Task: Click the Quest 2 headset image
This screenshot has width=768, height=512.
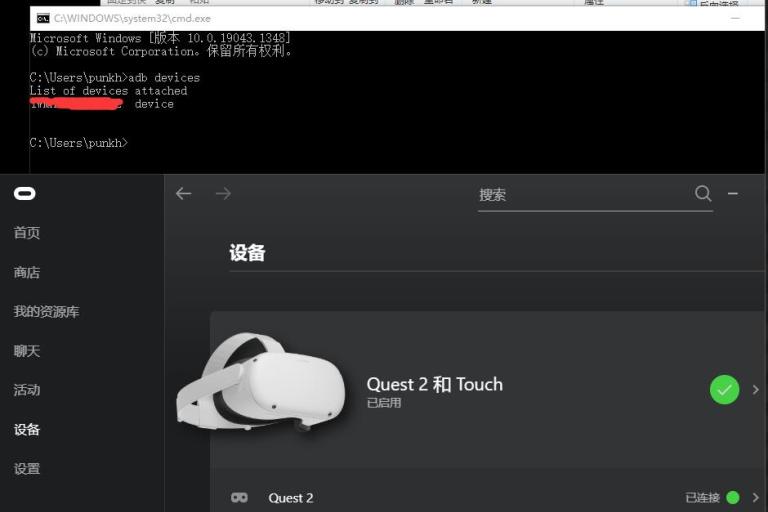Action: pos(261,383)
